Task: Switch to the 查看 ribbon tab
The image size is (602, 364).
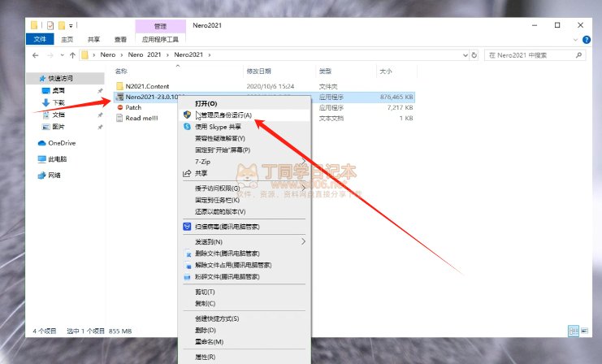Action: (x=120, y=39)
